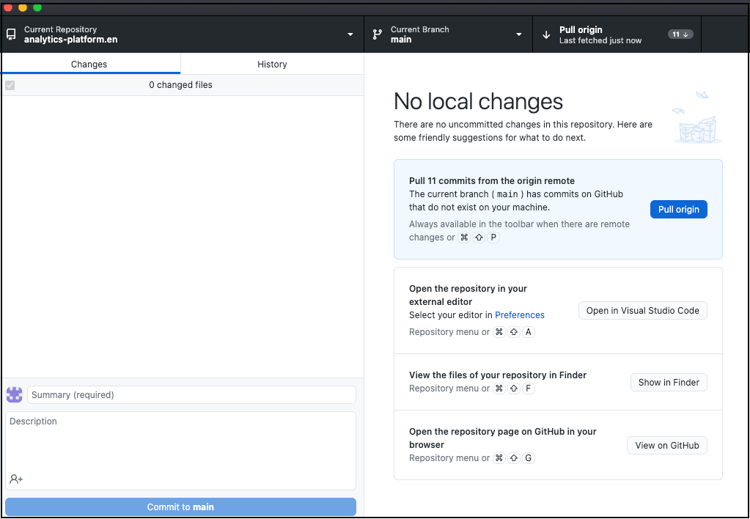Click the View on GitHub button

tap(667, 445)
